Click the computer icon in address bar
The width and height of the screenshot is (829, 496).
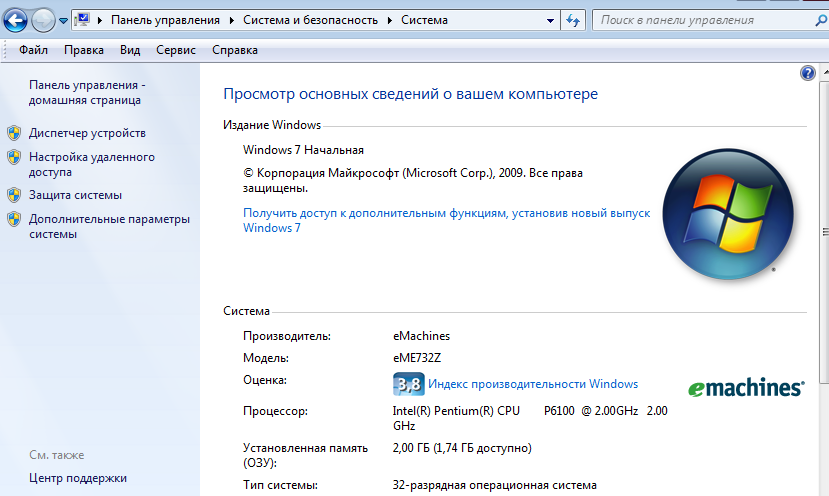coord(83,20)
